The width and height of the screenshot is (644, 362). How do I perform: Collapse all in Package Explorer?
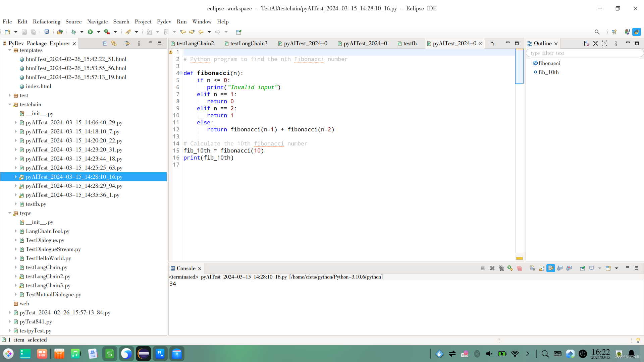pos(105,43)
